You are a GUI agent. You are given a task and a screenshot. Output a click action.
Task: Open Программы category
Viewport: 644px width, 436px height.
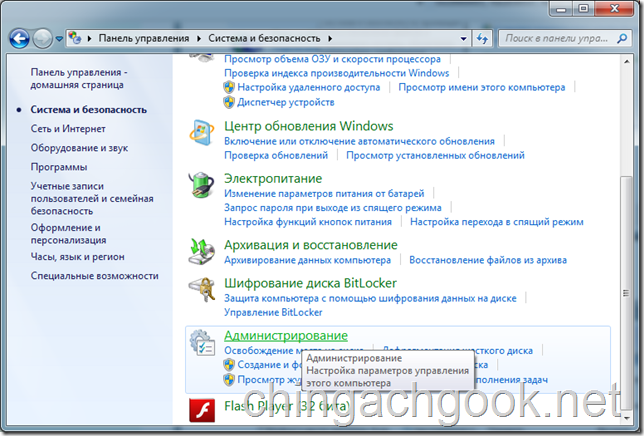pos(59,167)
